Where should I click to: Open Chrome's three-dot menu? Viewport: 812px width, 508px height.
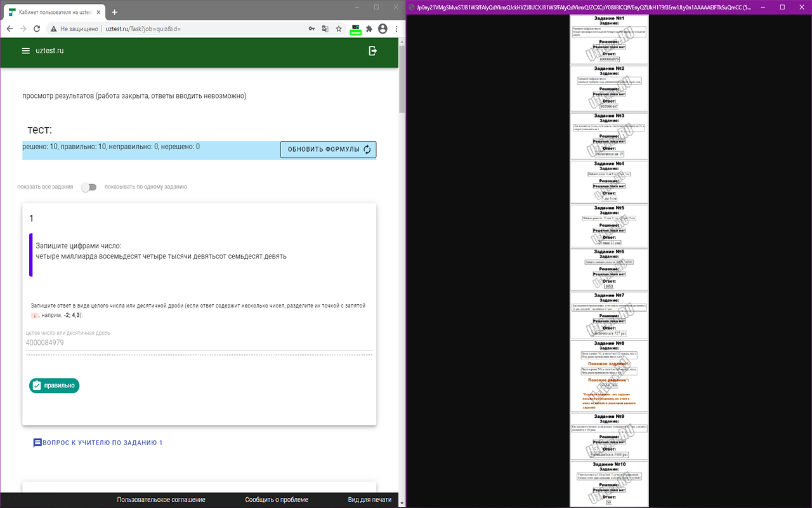coord(396,29)
